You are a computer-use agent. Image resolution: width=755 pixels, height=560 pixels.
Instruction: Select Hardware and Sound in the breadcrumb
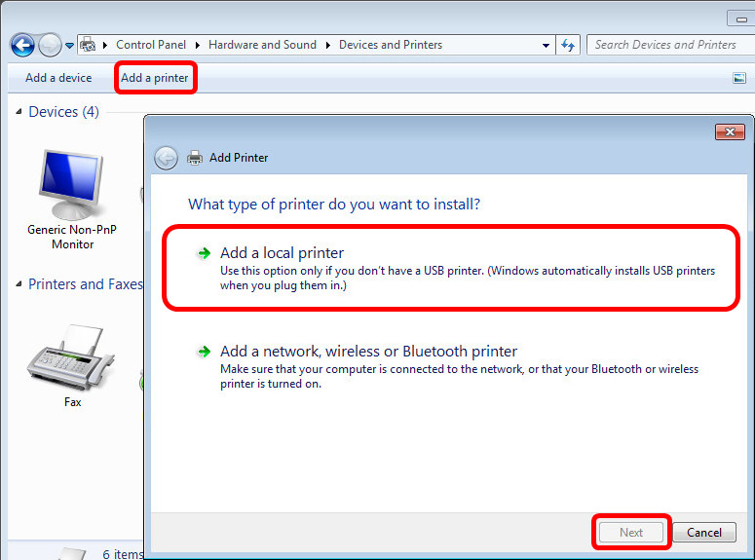pyautogui.click(x=262, y=45)
